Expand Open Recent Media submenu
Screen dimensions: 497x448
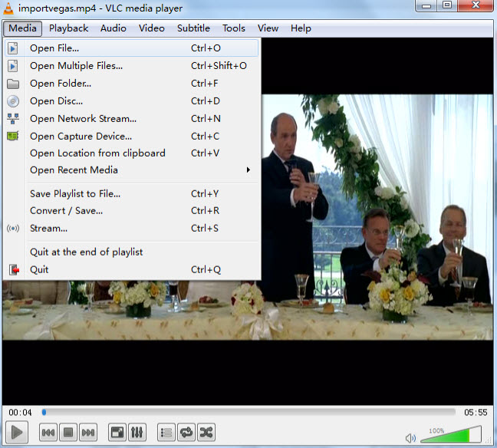pos(132,170)
